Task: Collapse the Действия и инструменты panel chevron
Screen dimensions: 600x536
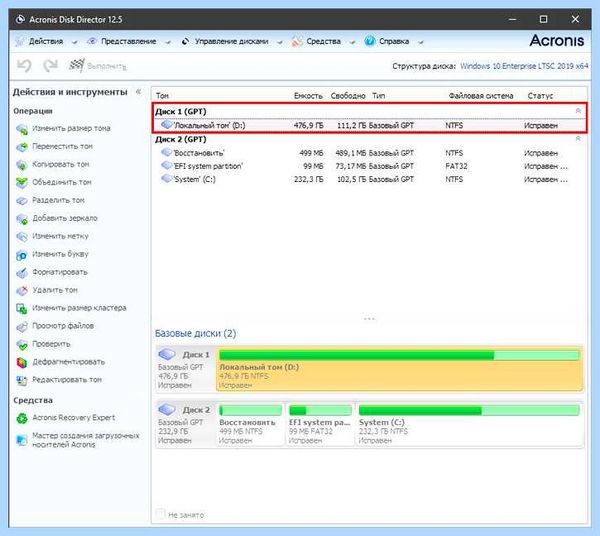Action: (x=139, y=91)
